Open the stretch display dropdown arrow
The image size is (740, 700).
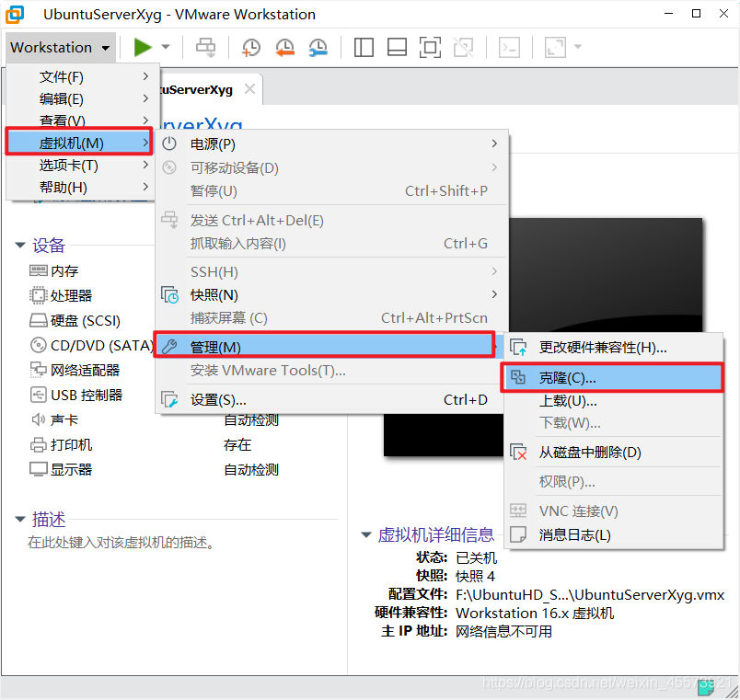pos(578,47)
